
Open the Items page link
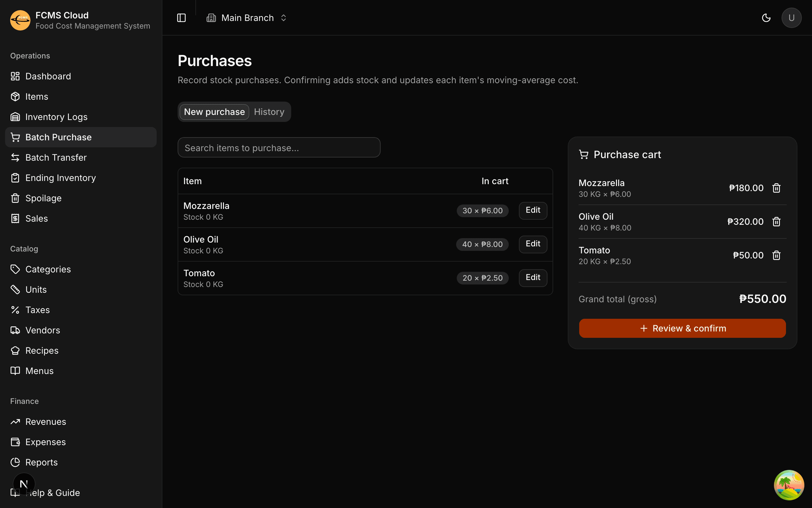[81, 97]
